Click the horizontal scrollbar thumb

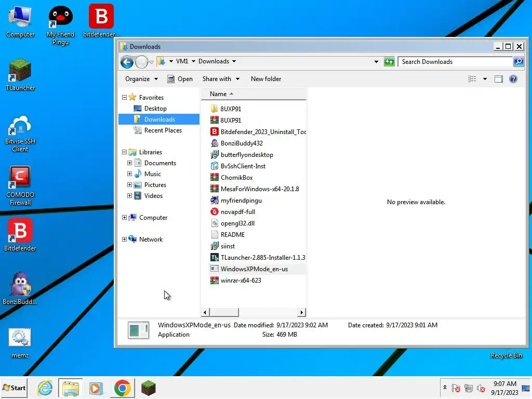[x=224, y=312]
